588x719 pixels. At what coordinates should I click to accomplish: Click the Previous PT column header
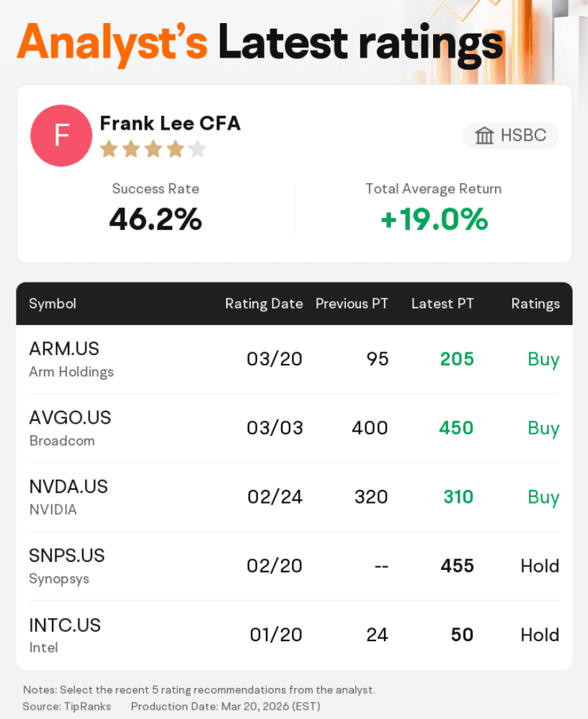pos(352,303)
